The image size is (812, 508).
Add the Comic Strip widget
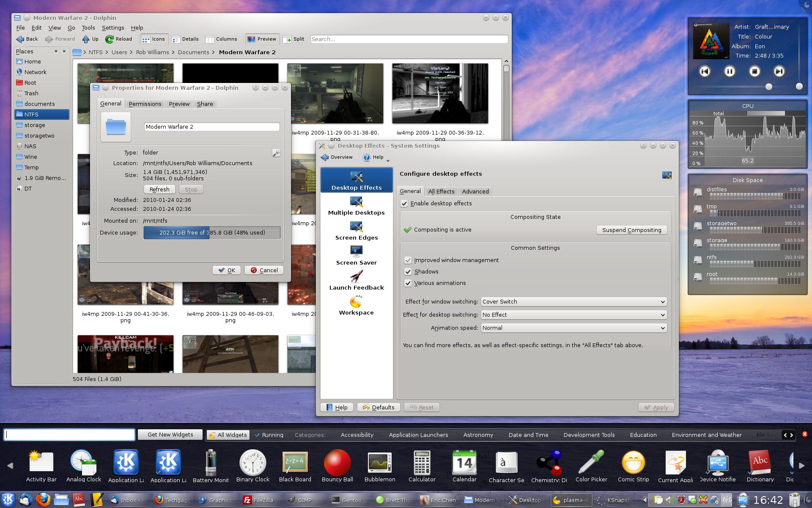click(633, 466)
